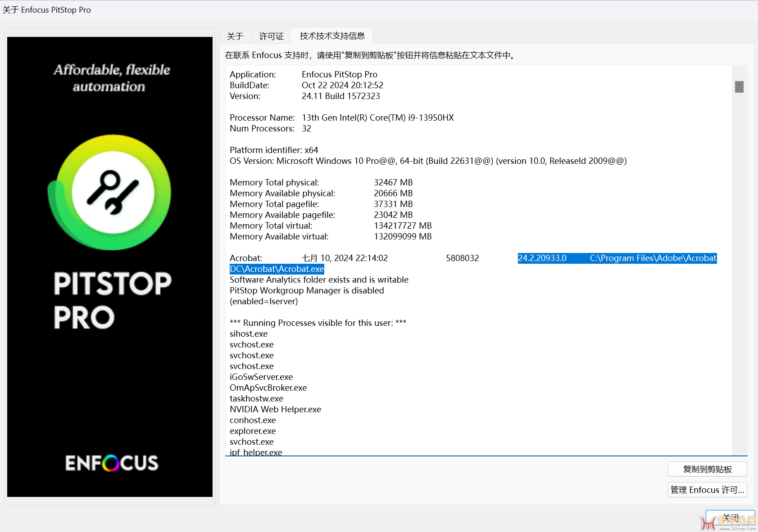Click the NVIDIA Web Helper.exe process entry
The image size is (758, 532).
click(x=275, y=409)
